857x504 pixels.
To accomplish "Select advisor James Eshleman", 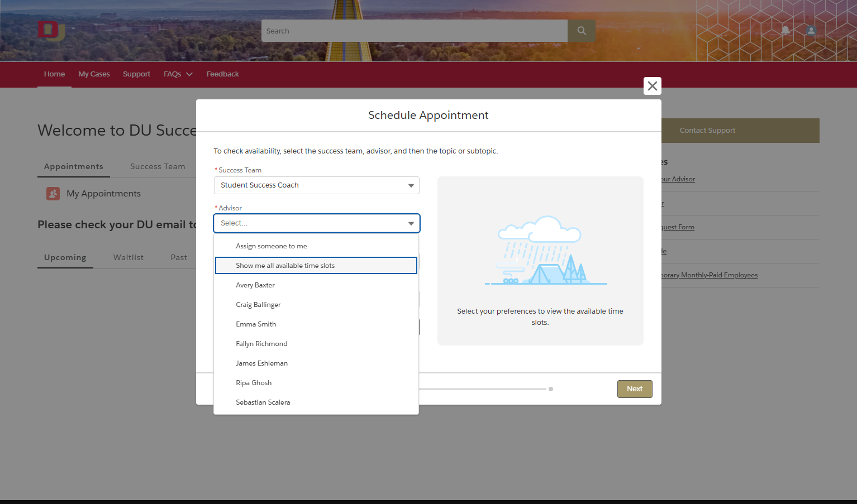I will click(x=316, y=363).
